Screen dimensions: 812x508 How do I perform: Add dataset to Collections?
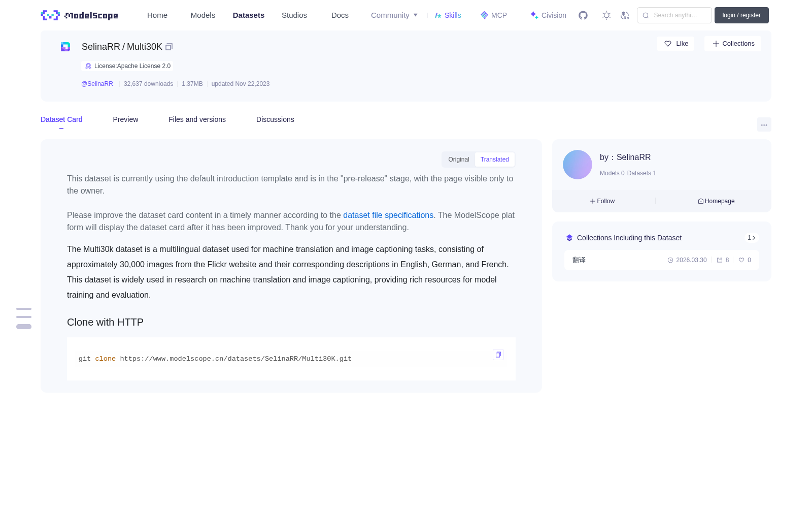click(733, 44)
